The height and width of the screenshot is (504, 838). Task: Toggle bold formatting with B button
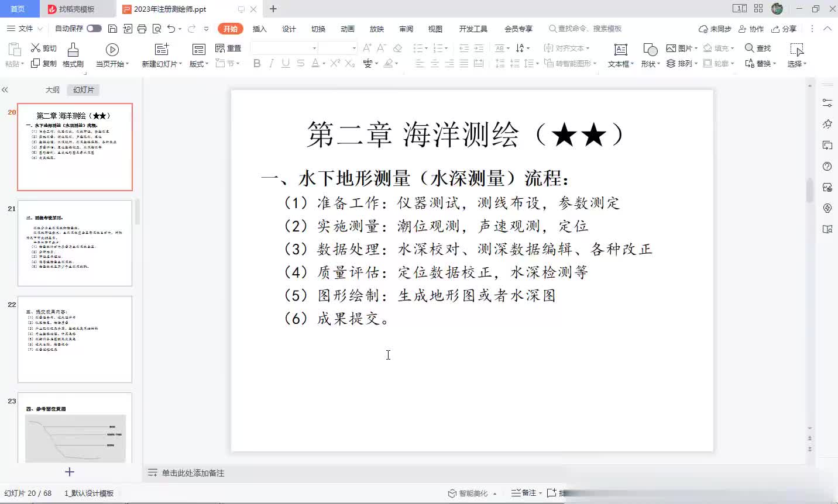[257, 63]
